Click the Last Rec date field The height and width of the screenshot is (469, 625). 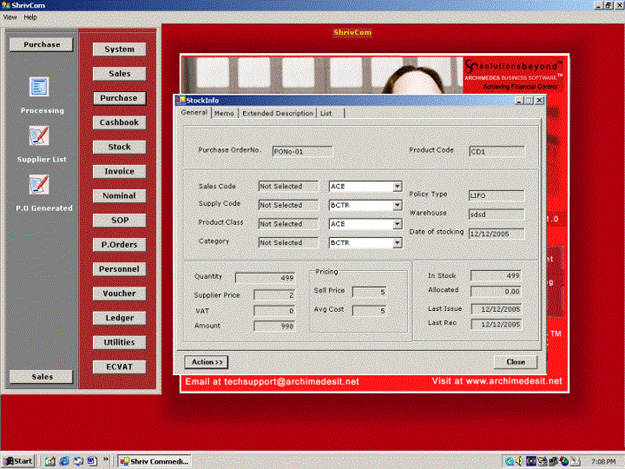(x=496, y=324)
